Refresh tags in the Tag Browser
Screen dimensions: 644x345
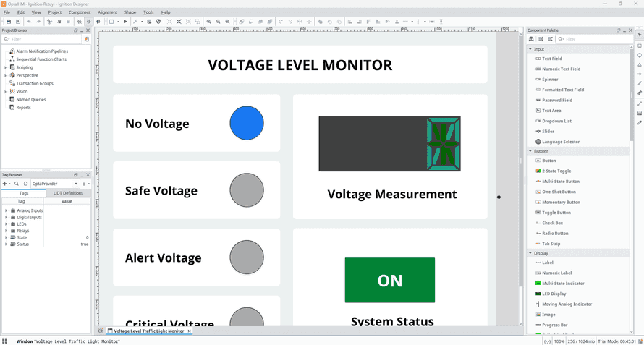(26, 184)
